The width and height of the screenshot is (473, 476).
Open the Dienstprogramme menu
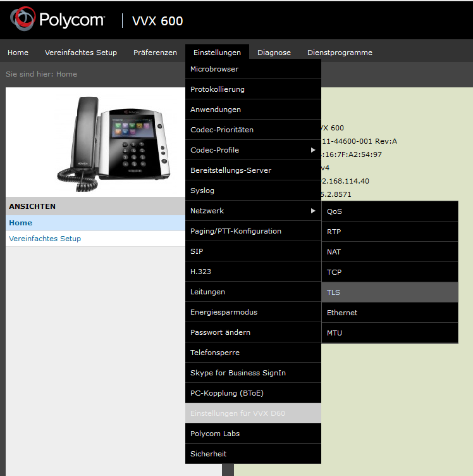point(340,53)
